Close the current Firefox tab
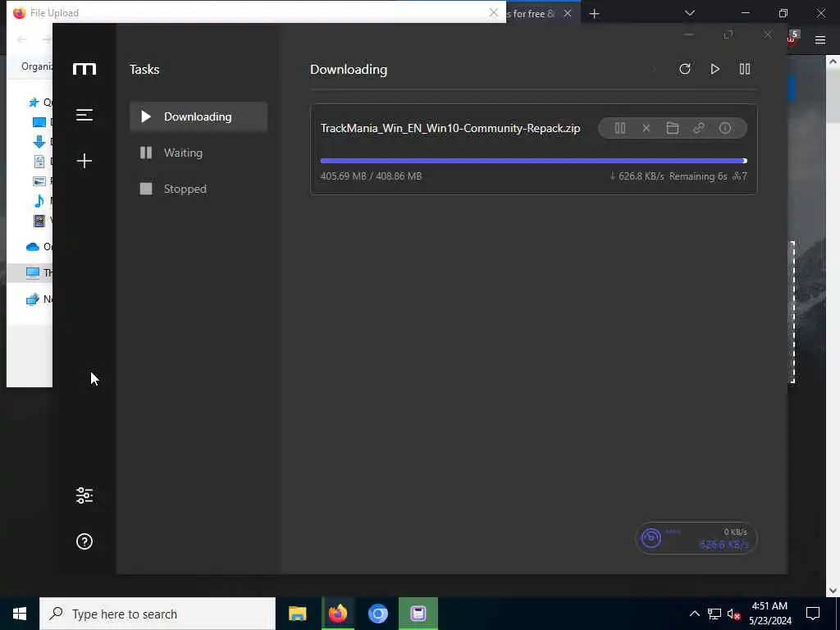The image size is (840, 630). click(x=568, y=13)
